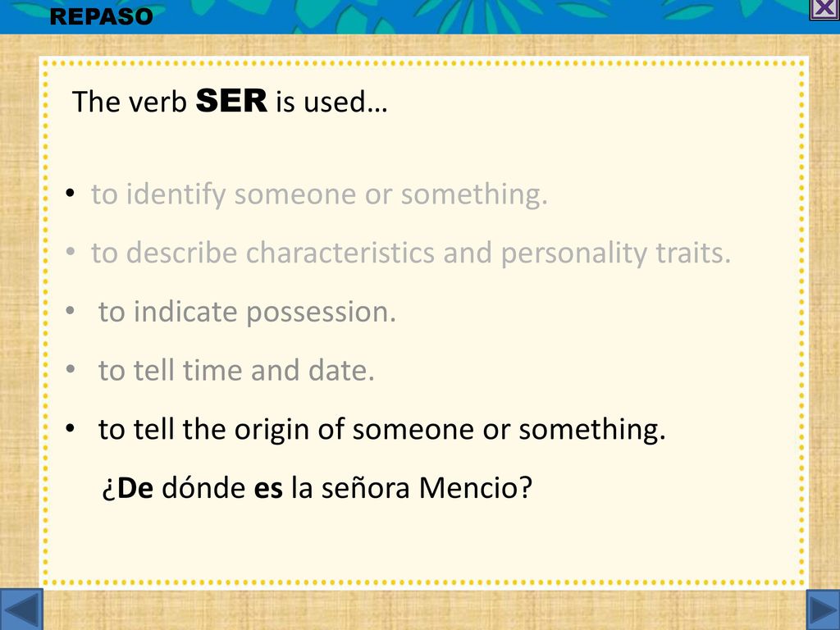Click the 'is used…' heading text
Image resolution: width=840 pixels, height=630 pixels.
331,101
